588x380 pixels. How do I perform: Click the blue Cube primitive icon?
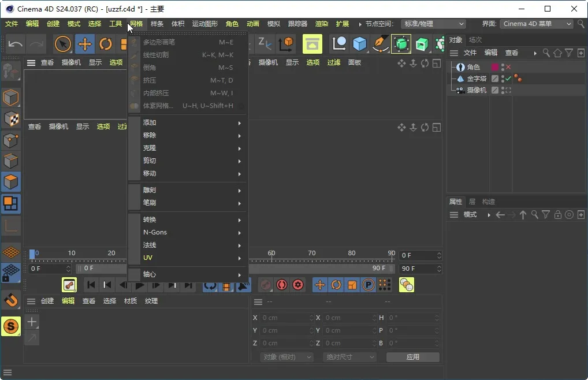click(x=360, y=44)
